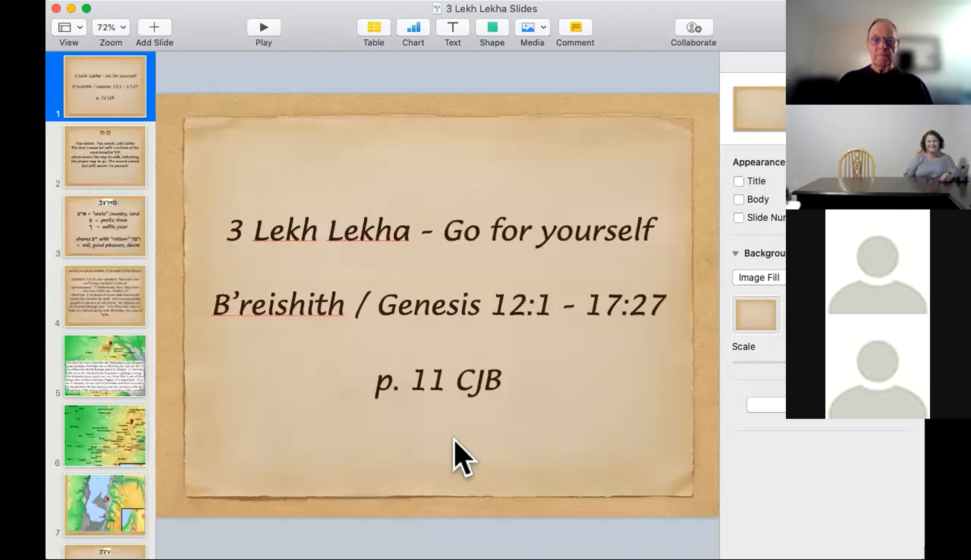Toggle the Slide Number checkbox

click(x=738, y=218)
